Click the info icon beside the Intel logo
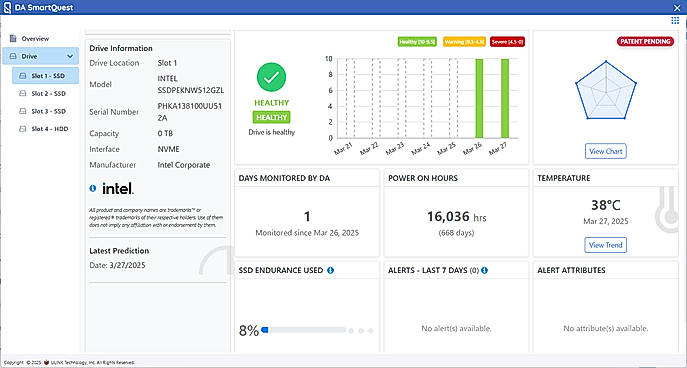 tap(92, 188)
